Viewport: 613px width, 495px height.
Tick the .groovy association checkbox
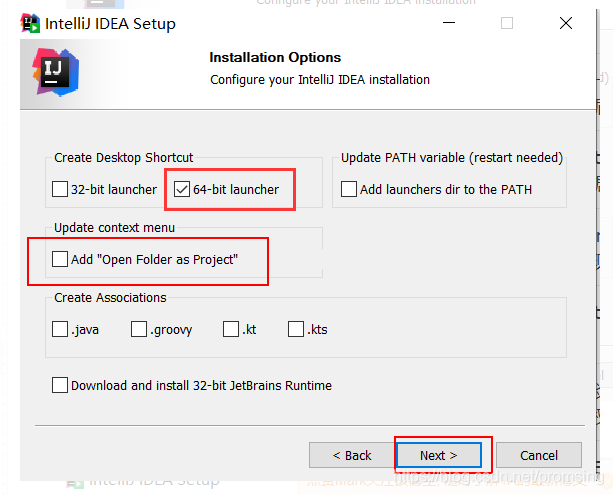click(139, 330)
